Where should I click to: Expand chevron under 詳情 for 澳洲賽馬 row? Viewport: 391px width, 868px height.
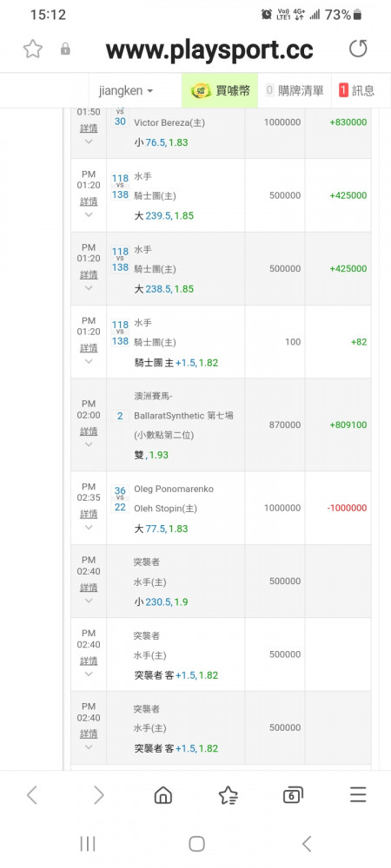(x=89, y=444)
